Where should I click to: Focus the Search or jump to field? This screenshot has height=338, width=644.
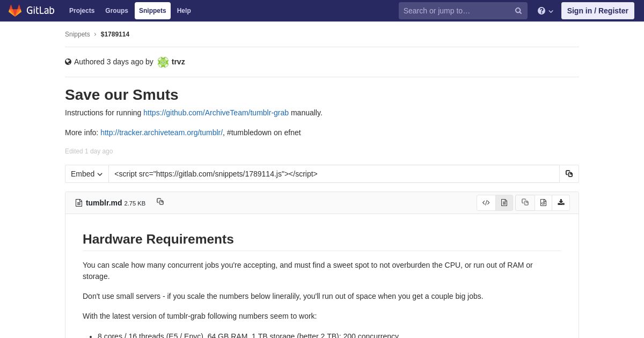(463, 11)
